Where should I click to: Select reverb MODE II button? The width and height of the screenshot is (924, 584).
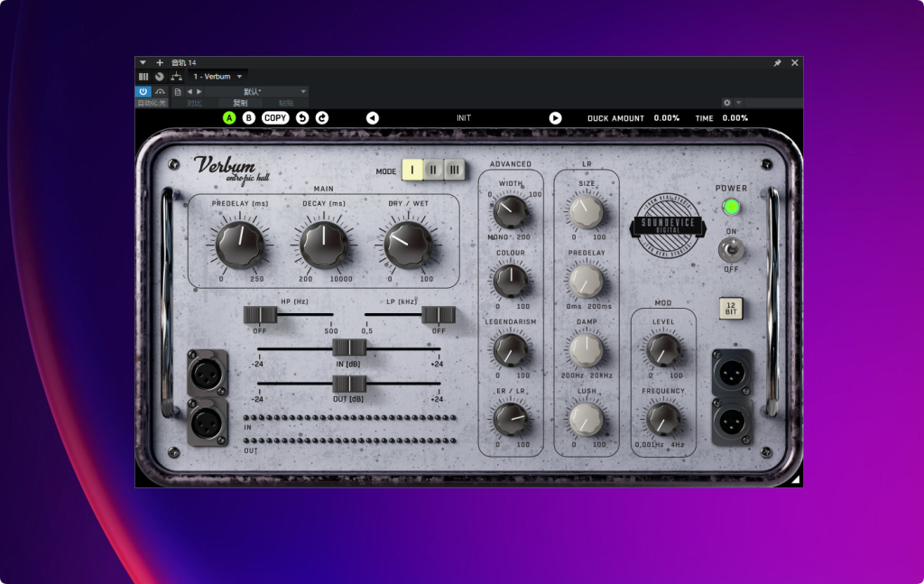tap(433, 171)
